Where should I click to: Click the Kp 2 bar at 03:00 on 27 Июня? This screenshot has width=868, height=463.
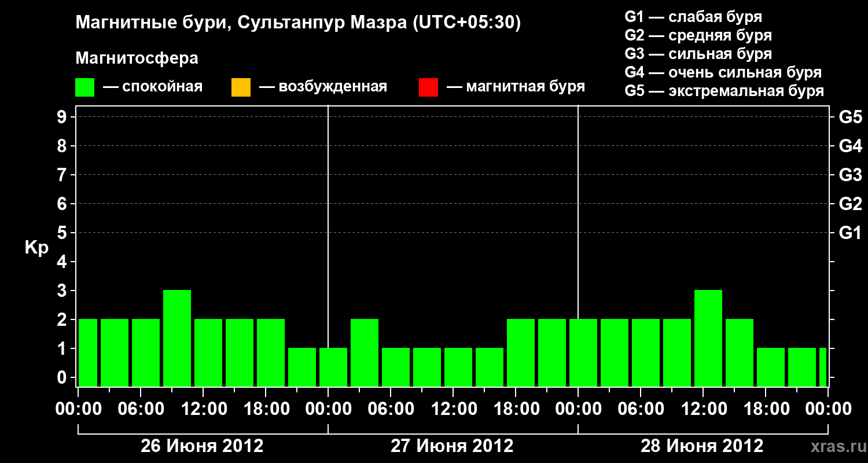(365, 352)
